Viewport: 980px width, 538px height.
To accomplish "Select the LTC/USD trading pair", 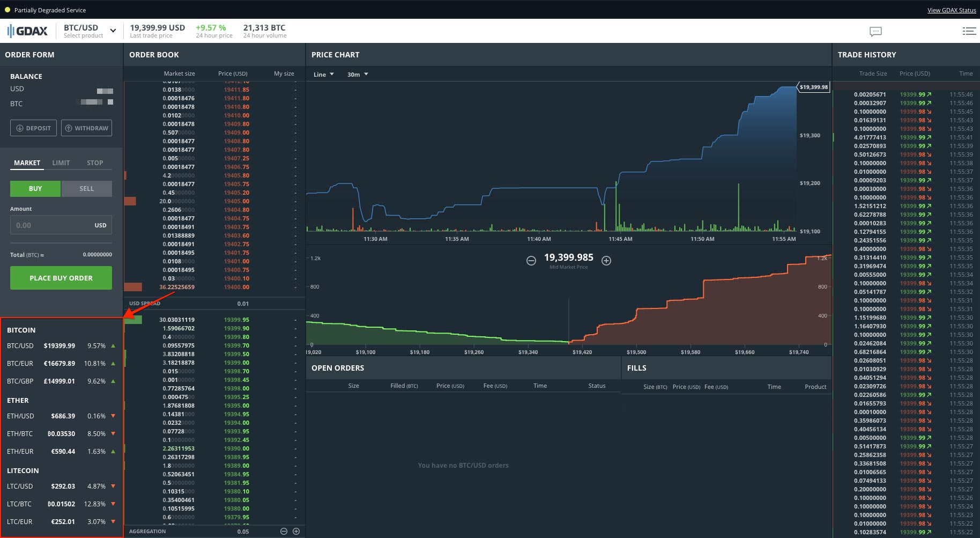I will [x=61, y=487].
